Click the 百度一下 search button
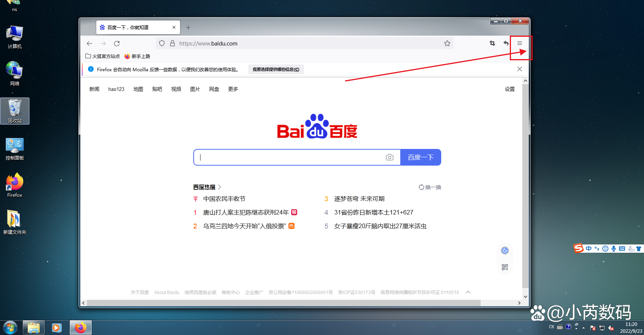The height and width of the screenshot is (335, 644). 421,157
